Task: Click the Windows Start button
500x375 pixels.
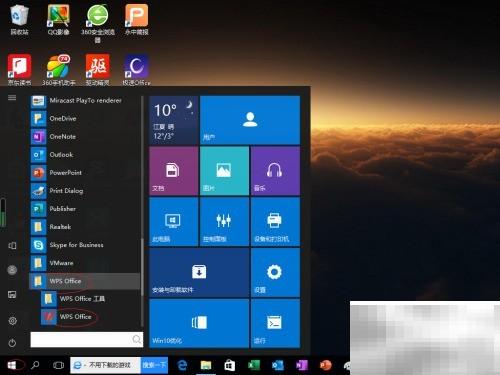Action: [x=12, y=365]
